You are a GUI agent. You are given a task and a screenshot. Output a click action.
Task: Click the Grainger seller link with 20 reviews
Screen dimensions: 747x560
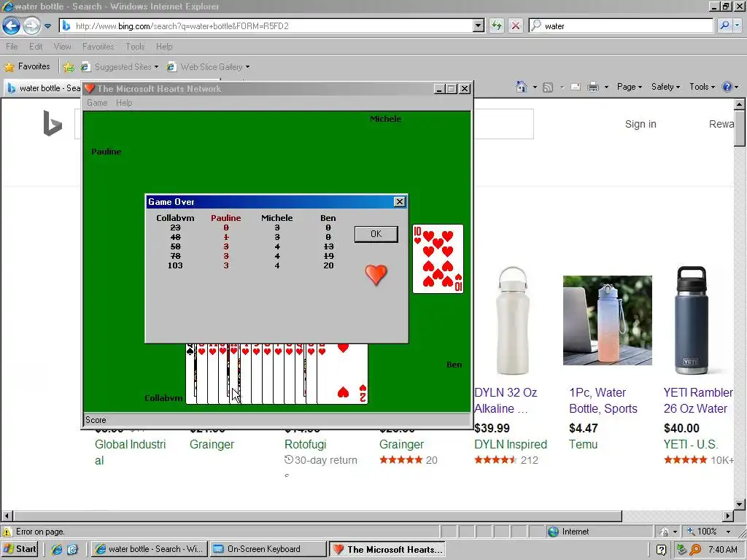click(402, 444)
